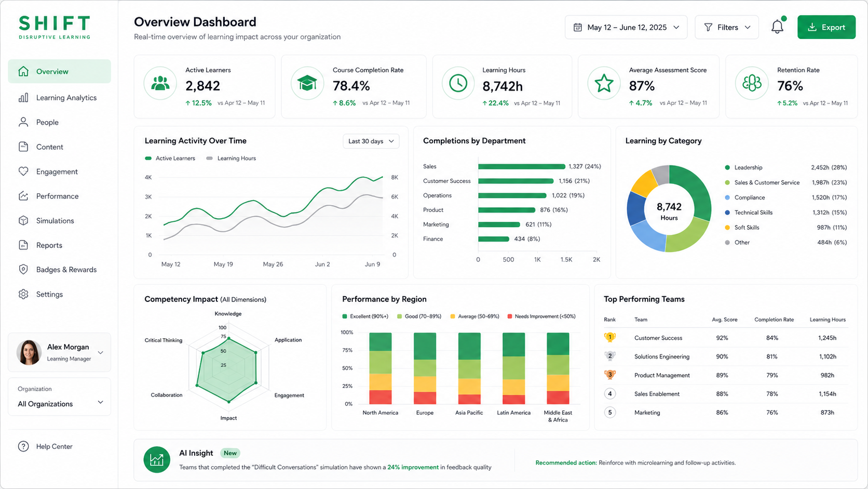Click the New badge beside AI Insight
This screenshot has height=489, width=868.
(x=230, y=453)
